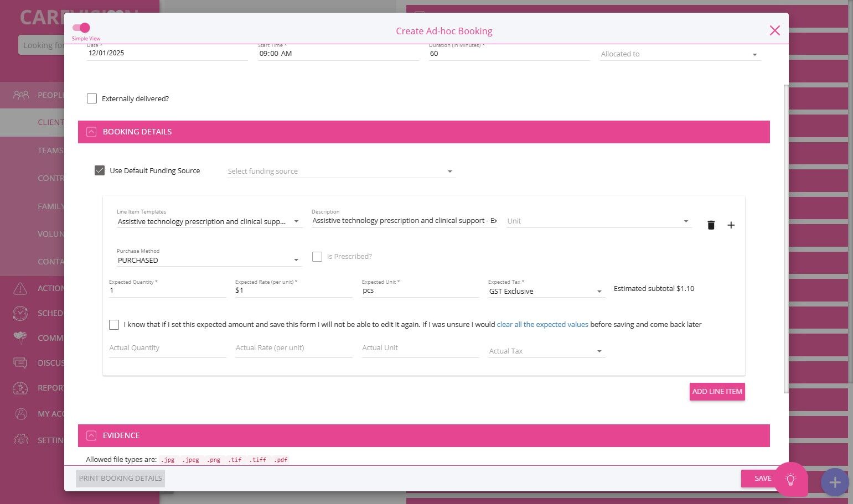Viewport: 853px width, 504px height.
Task: Open the Allocated to dropdown
Action: (x=680, y=54)
